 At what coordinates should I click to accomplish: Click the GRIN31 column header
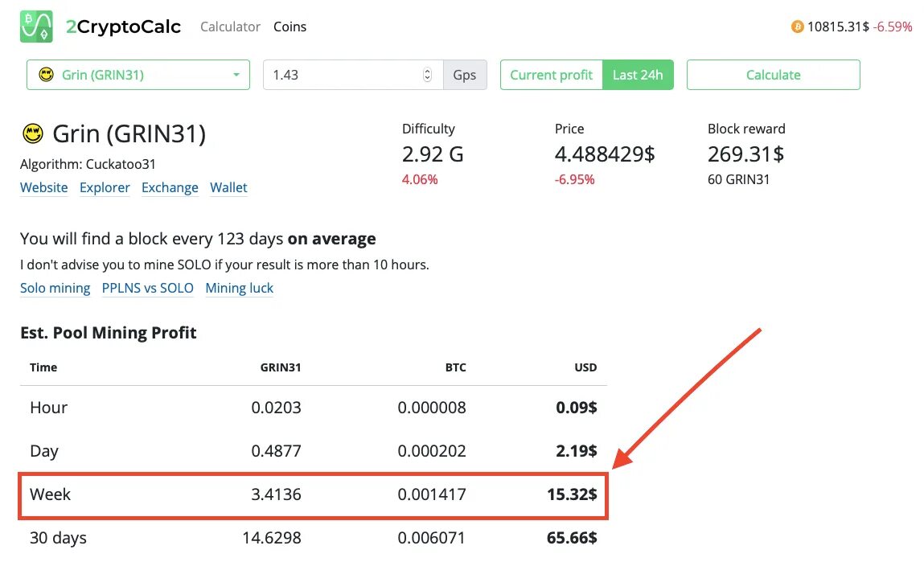click(x=281, y=367)
